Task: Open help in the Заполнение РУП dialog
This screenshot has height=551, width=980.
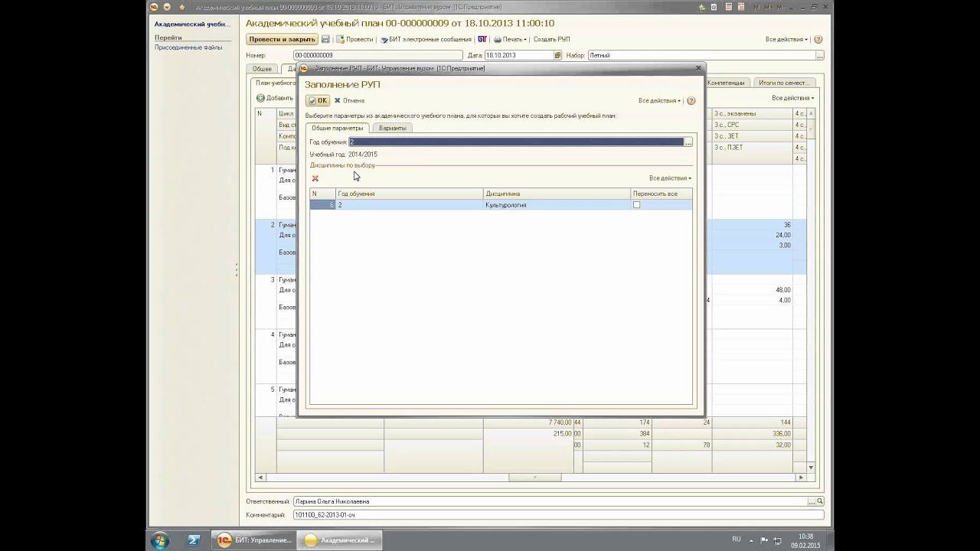Action: coord(691,100)
